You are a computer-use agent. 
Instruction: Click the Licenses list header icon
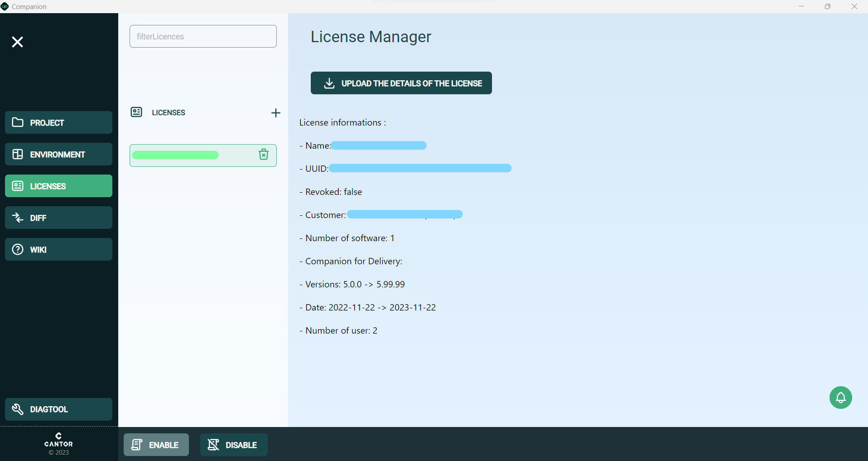pos(136,112)
